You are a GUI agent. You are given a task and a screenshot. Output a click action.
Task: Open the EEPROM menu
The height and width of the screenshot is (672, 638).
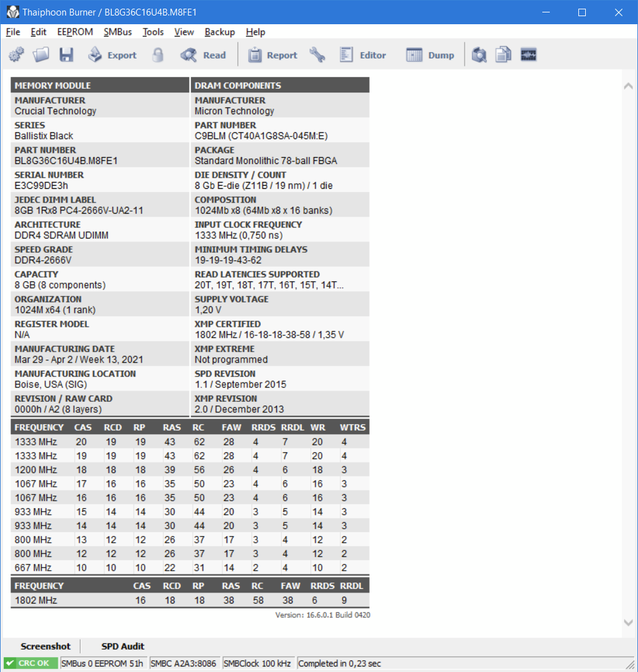[75, 32]
